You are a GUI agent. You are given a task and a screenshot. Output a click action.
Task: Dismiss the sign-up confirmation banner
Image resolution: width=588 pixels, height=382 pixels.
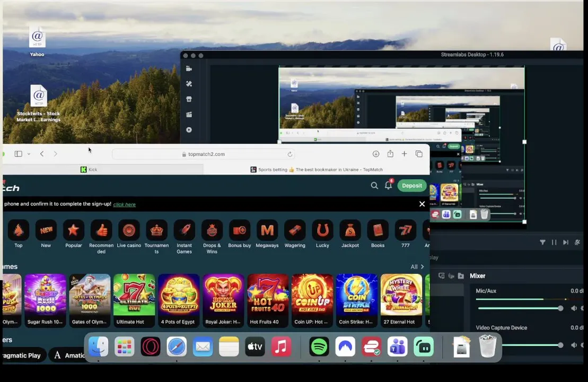422,204
